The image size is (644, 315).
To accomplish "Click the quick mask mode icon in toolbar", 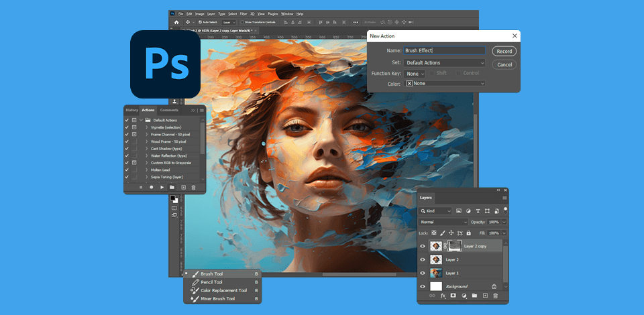I will 174,208.
